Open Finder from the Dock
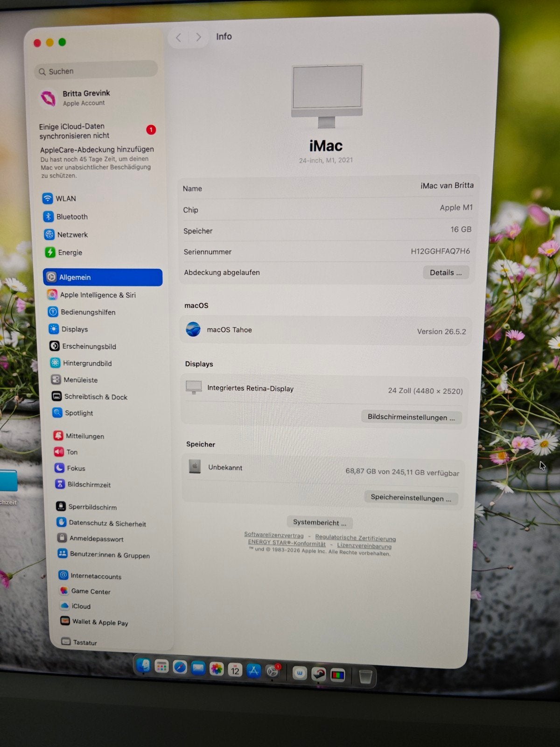This screenshot has height=747, width=560. (x=144, y=666)
